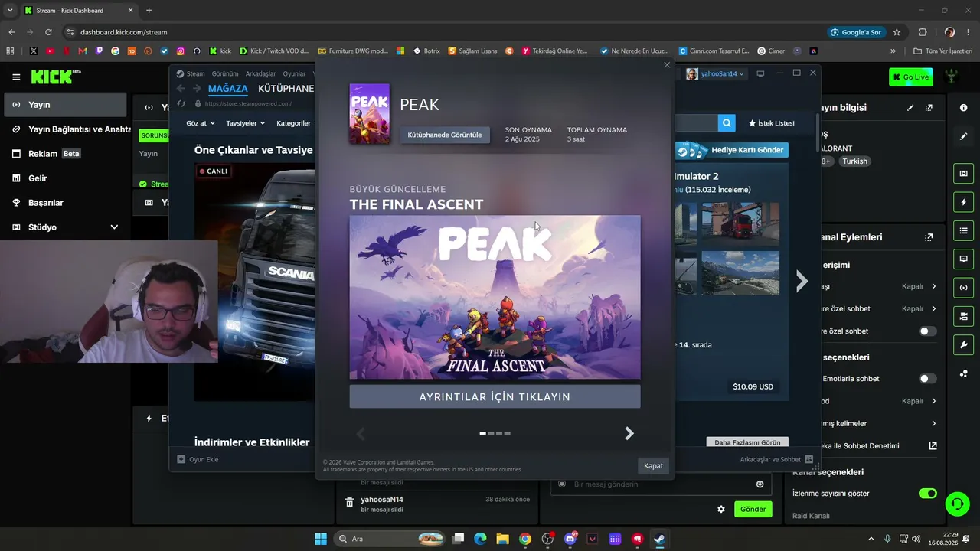The height and width of the screenshot is (551, 980).
Task: Select Yayın in Kick sidebar
Action: coord(64,105)
